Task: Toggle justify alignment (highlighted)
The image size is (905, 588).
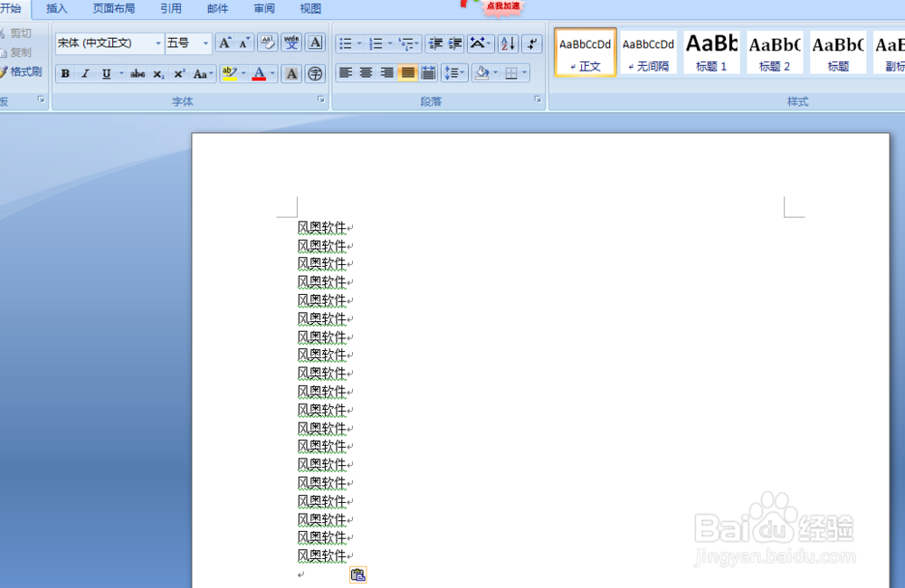Action: [407, 72]
